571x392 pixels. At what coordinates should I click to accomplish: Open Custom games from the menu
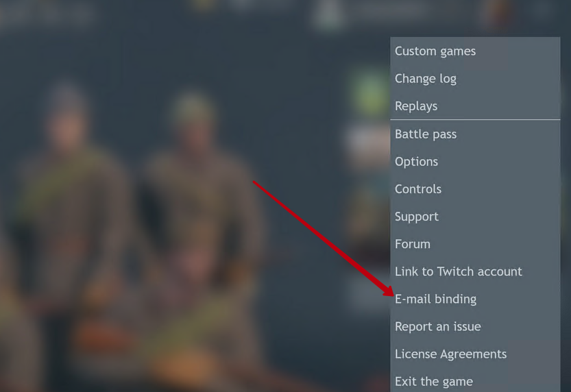coord(475,51)
